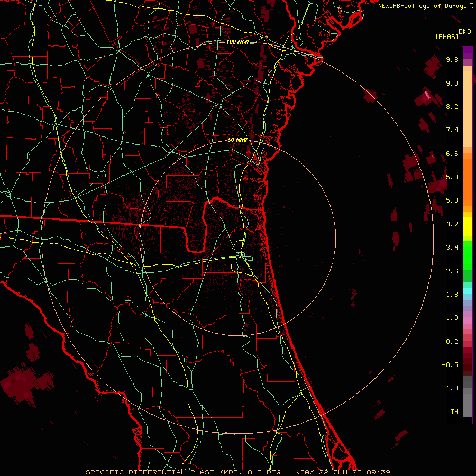Image resolution: width=476 pixels, height=476 pixels.
Task: Click the 8.2 scale value
Action: 452,106
